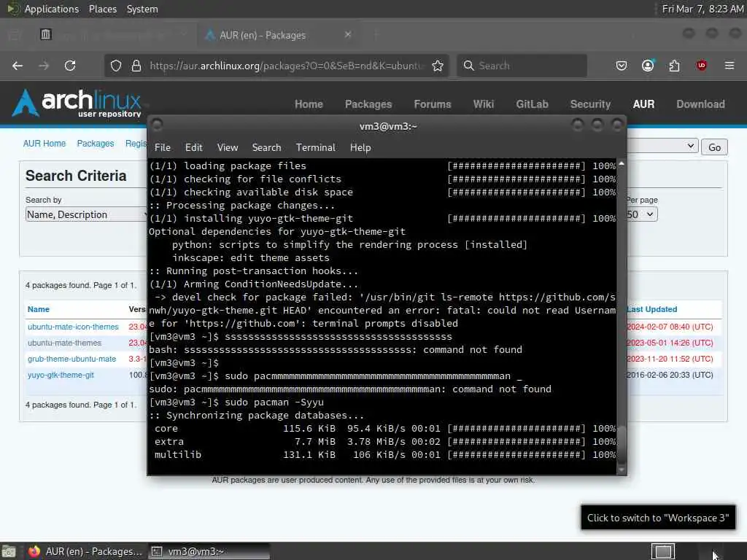
Task: Open the Applications menu in top panel
Action: tap(52, 9)
